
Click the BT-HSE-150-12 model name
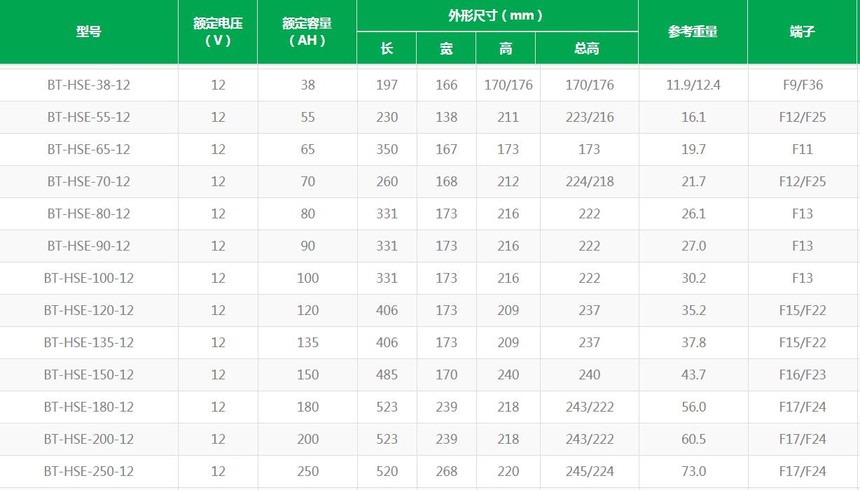tap(88, 374)
